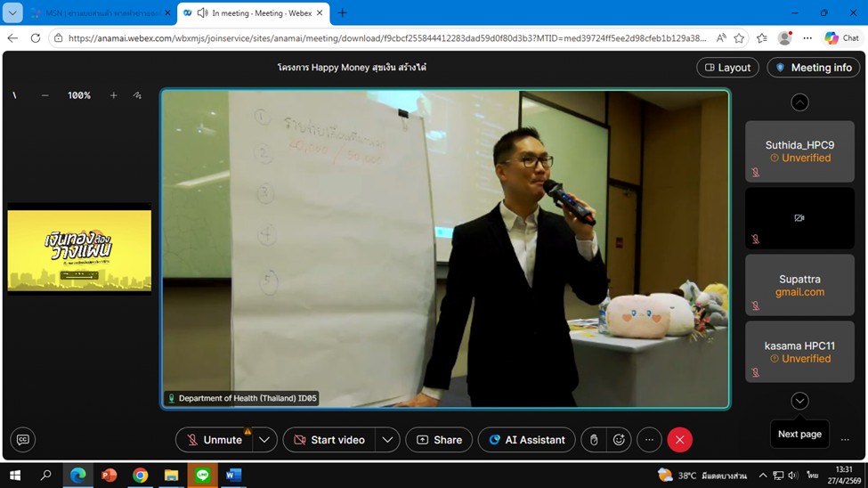Open the AI Assistant panel
This screenshot has height=488, width=868.
click(526, 440)
